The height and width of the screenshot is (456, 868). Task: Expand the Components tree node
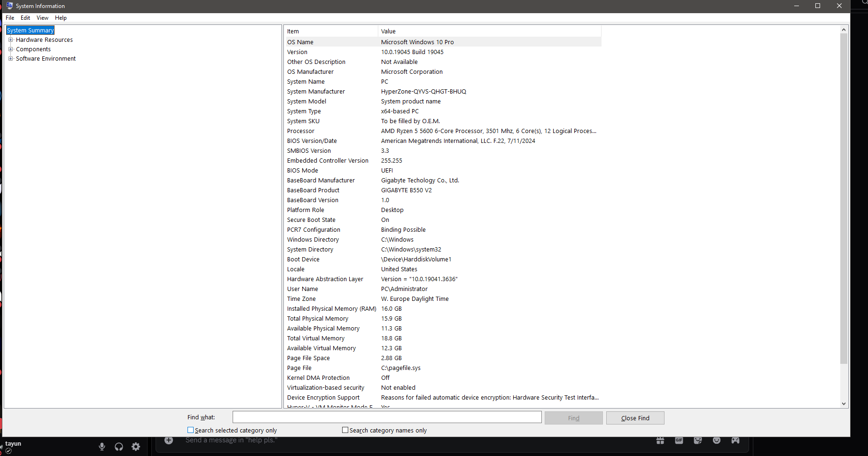pos(10,49)
